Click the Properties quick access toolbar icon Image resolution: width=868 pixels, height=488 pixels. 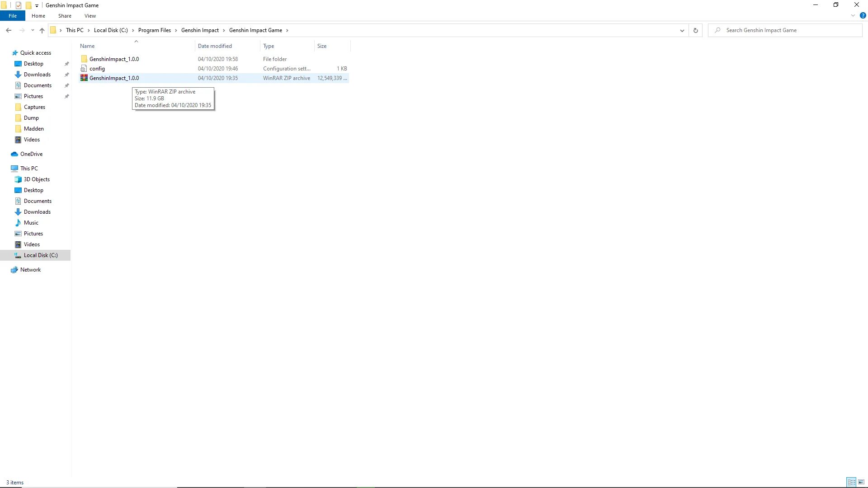19,5
